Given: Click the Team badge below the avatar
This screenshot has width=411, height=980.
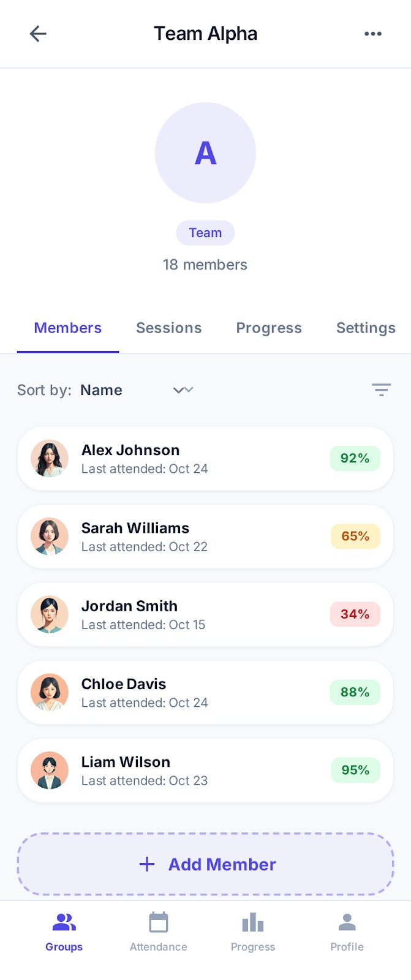Looking at the screenshot, I should coord(205,233).
